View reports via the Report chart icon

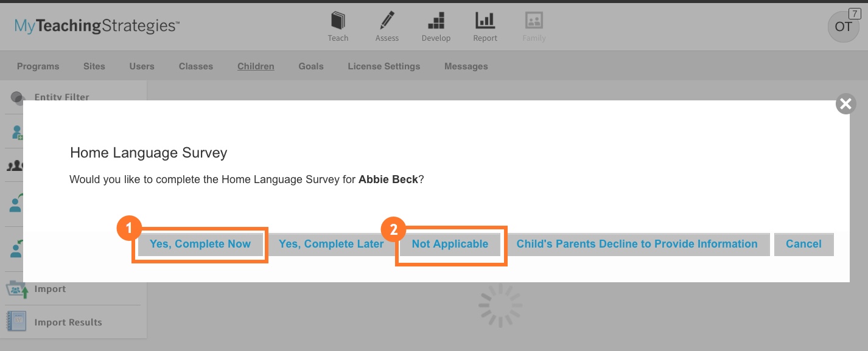[x=485, y=24]
